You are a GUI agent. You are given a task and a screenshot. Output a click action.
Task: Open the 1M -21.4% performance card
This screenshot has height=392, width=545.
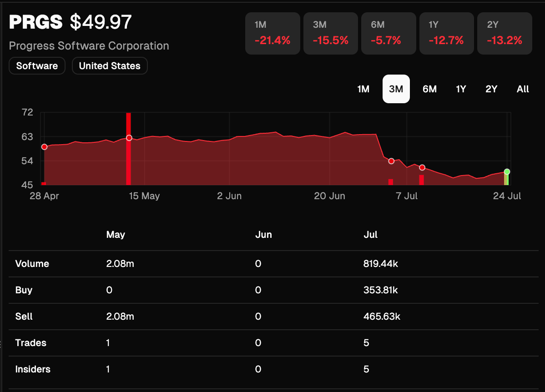coord(272,33)
